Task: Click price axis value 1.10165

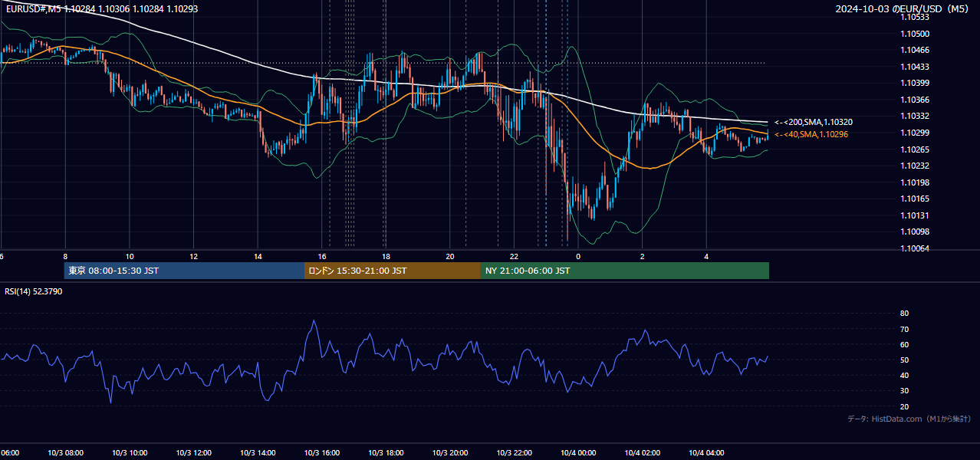Action: [916, 199]
